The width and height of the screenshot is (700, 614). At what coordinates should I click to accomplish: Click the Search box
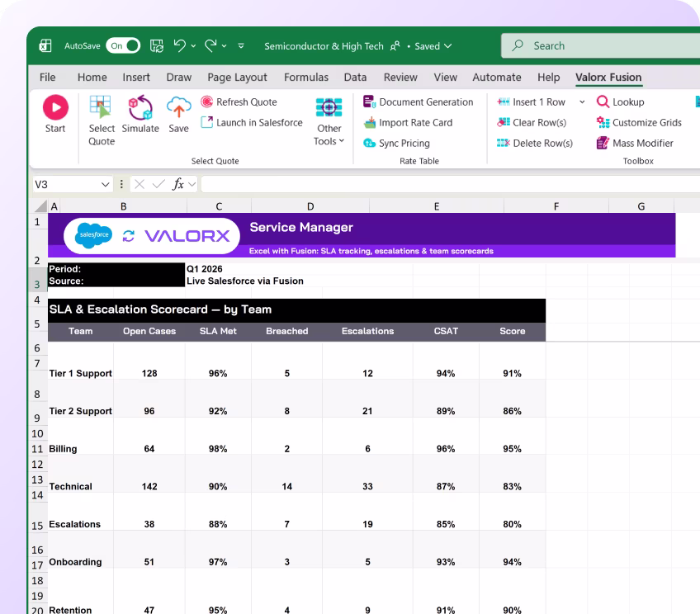point(600,45)
